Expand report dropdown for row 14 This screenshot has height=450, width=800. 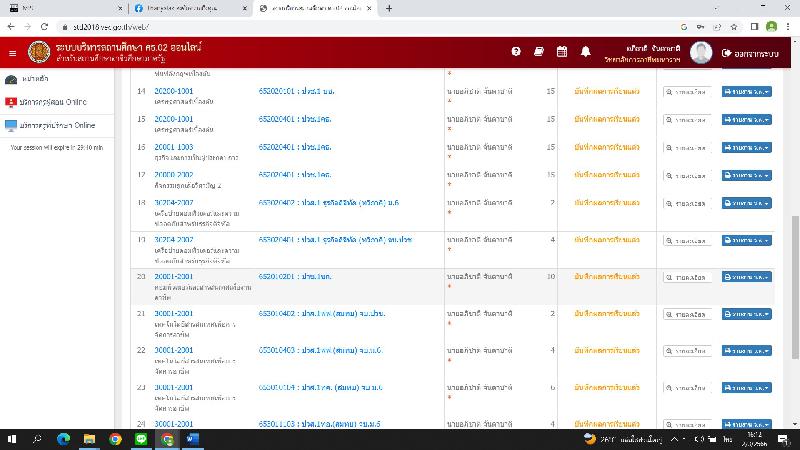746,91
